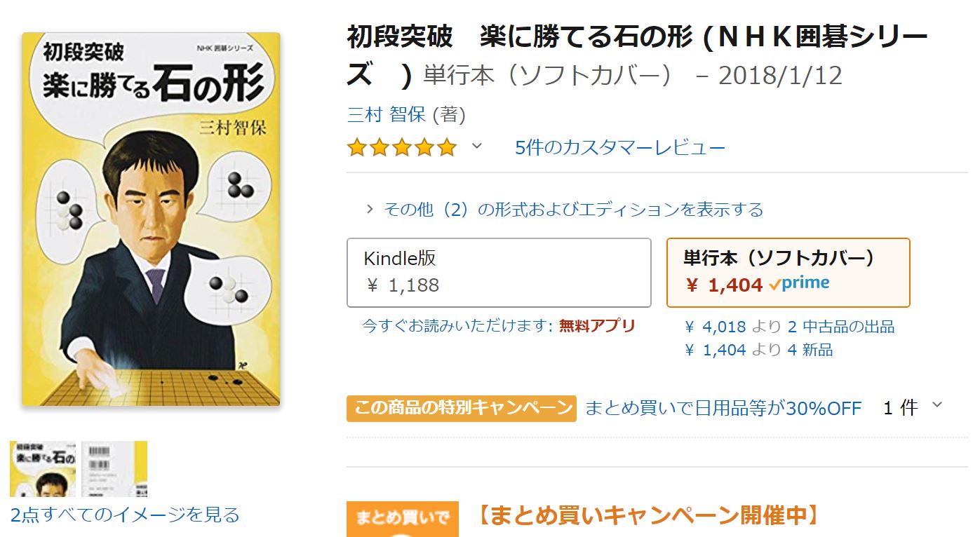
Task: Click the five-star rating icons
Action: pyautogui.click(x=401, y=148)
